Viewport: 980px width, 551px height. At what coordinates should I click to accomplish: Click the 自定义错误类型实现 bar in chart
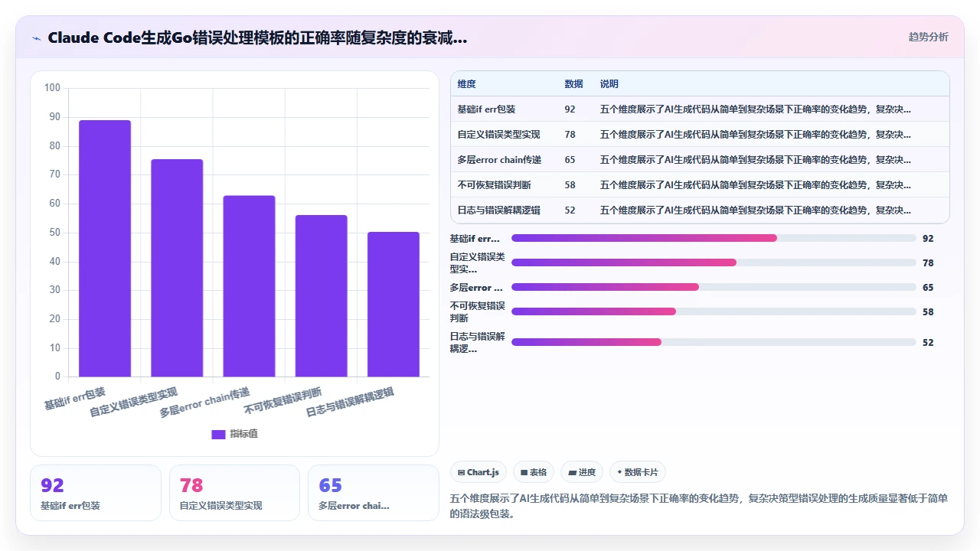tap(177, 268)
